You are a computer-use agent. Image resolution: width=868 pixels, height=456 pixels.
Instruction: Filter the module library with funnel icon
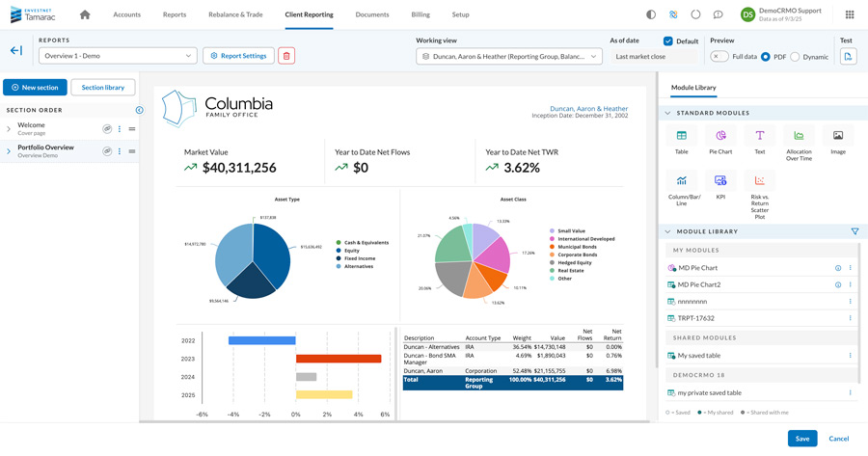tap(854, 231)
